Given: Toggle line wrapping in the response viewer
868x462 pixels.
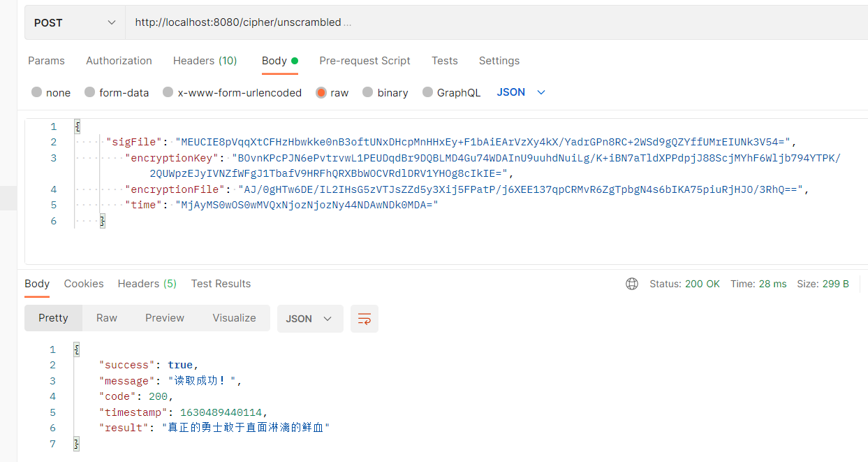Looking at the screenshot, I should (364, 318).
